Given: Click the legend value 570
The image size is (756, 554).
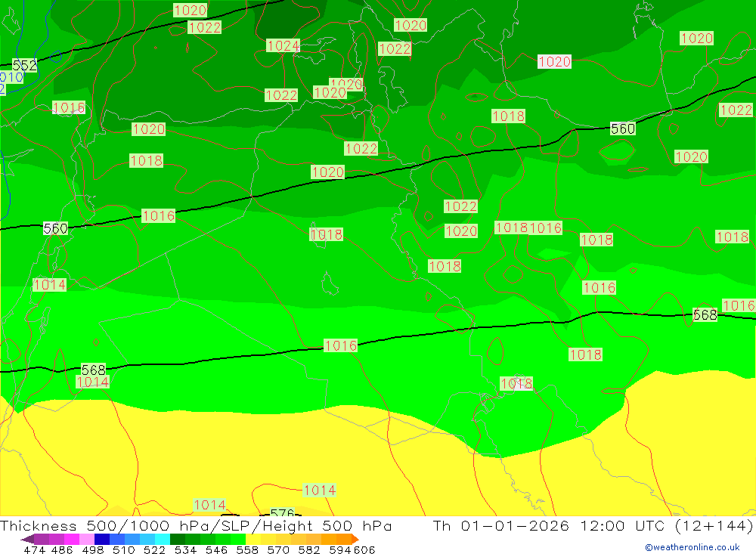Looking at the screenshot, I should [277, 549].
